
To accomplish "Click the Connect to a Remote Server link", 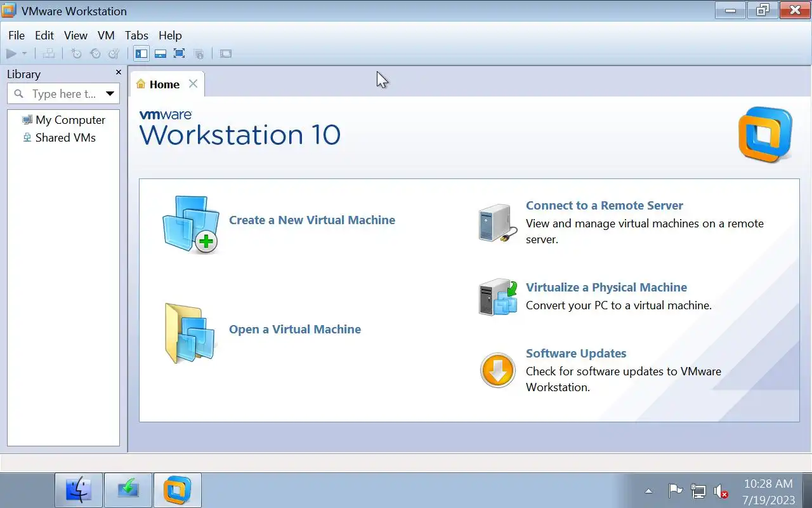I will (605, 206).
